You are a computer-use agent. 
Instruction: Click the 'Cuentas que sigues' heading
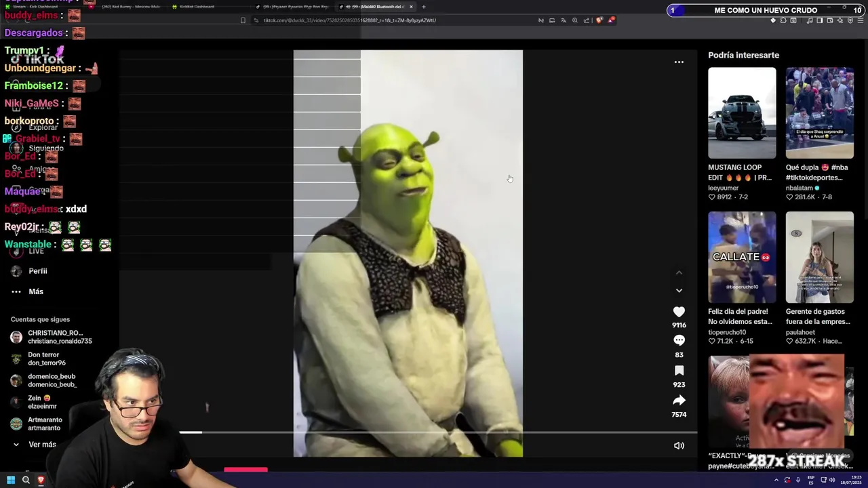click(40, 319)
